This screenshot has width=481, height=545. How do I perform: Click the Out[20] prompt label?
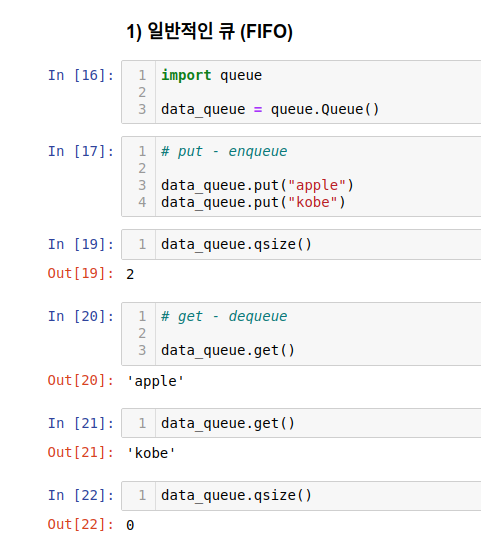pos(81,380)
